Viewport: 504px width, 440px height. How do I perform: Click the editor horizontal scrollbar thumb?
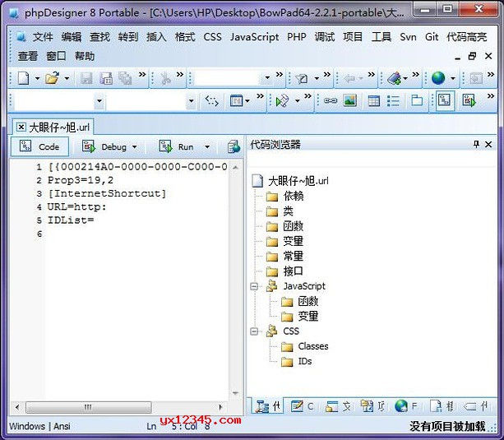(88, 407)
